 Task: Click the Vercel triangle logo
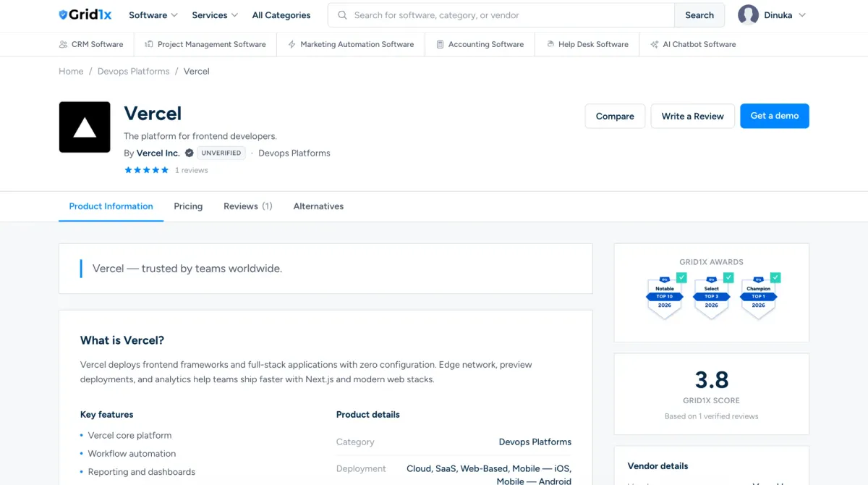tap(85, 127)
